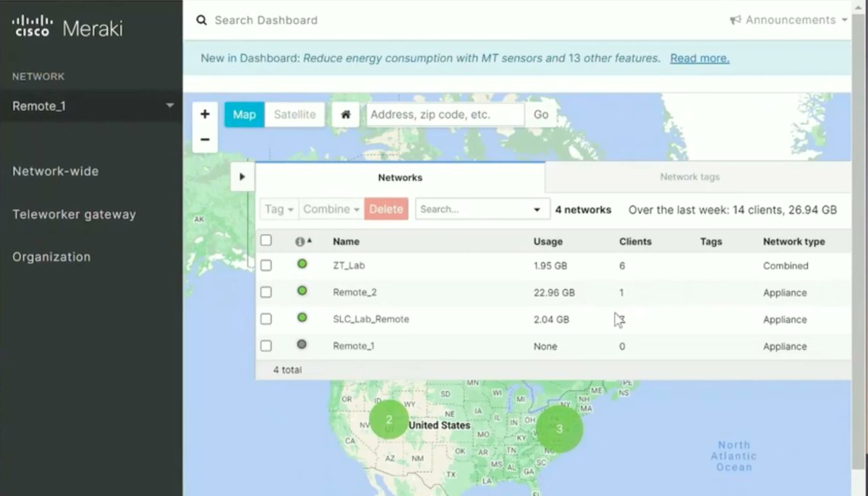Click ZT_Lab green status indicator

click(x=302, y=264)
